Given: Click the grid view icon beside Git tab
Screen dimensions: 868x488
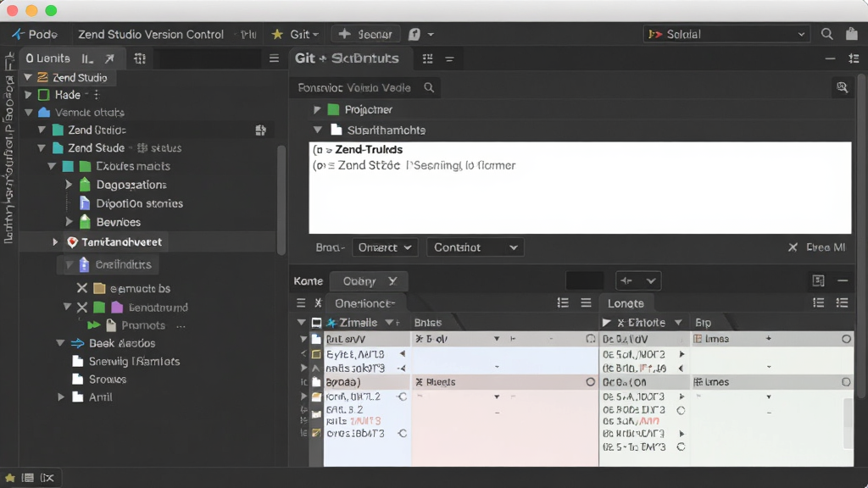Looking at the screenshot, I should (x=427, y=58).
